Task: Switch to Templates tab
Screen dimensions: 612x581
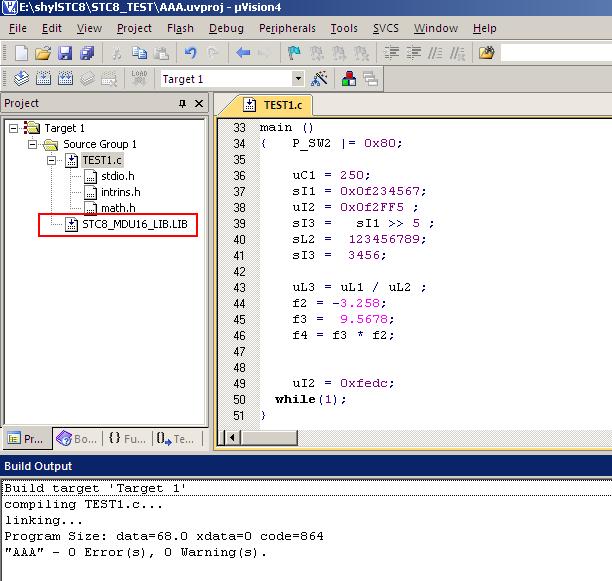Action: [175, 439]
